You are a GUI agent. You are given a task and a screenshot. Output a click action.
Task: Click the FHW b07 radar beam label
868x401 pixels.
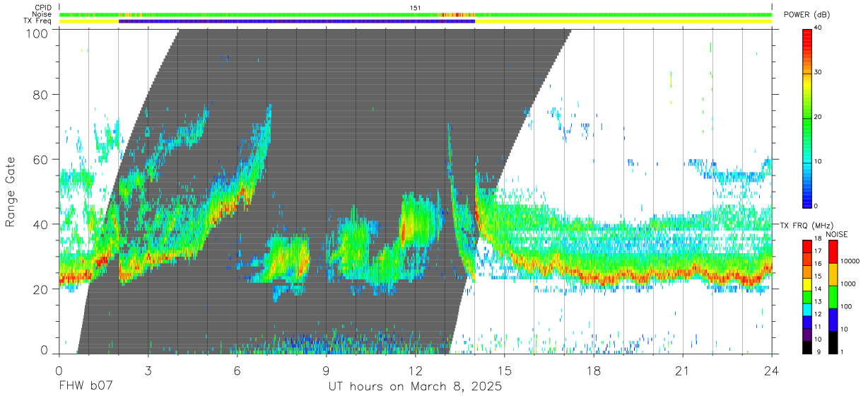tap(86, 386)
